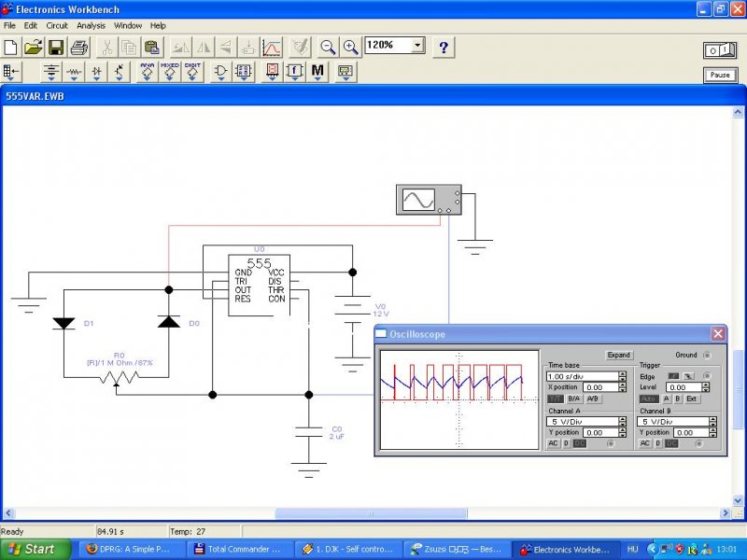747x560 pixels.
Task: Open the Digital ICs (DIGIT) bin
Action: point(193,72)
